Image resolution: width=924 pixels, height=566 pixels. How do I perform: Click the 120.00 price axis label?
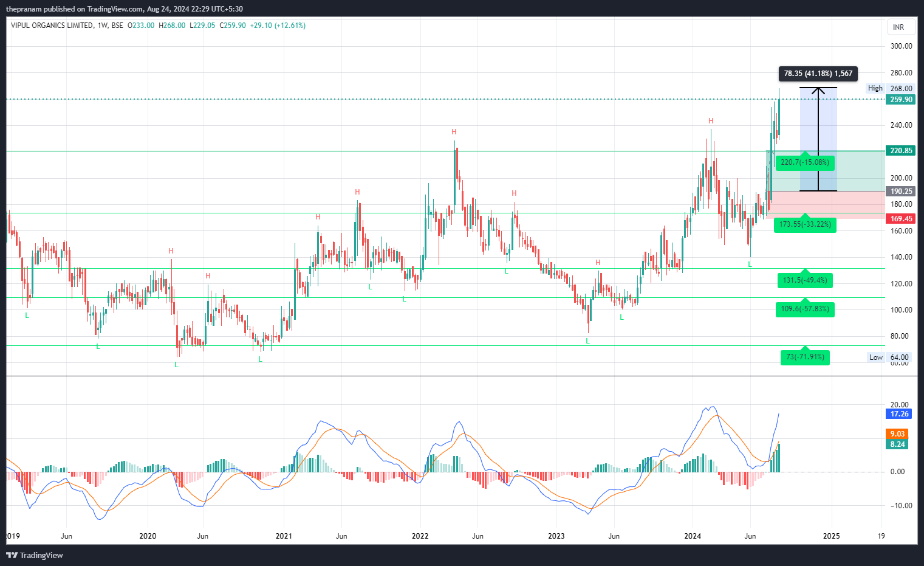coord(901,284)
